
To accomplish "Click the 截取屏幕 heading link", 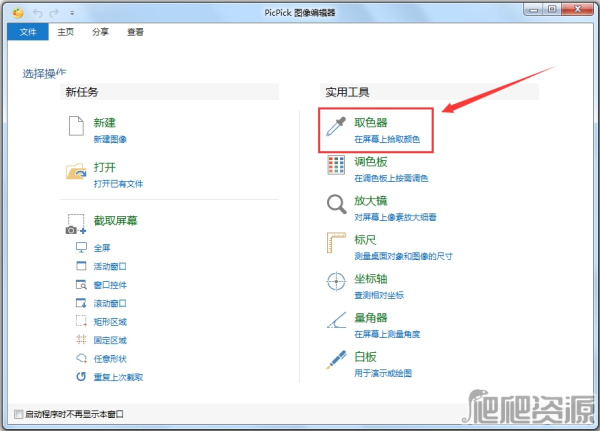I will click(116, 220).
